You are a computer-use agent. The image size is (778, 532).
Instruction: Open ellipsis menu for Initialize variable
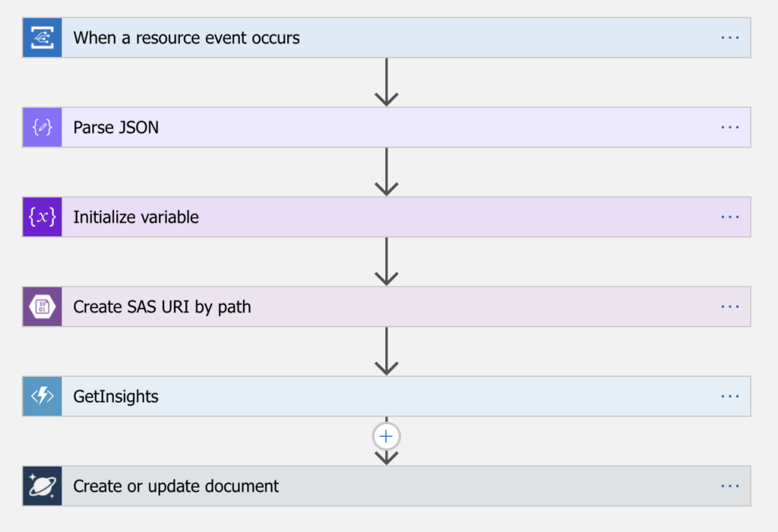click(x=730, y=217)
